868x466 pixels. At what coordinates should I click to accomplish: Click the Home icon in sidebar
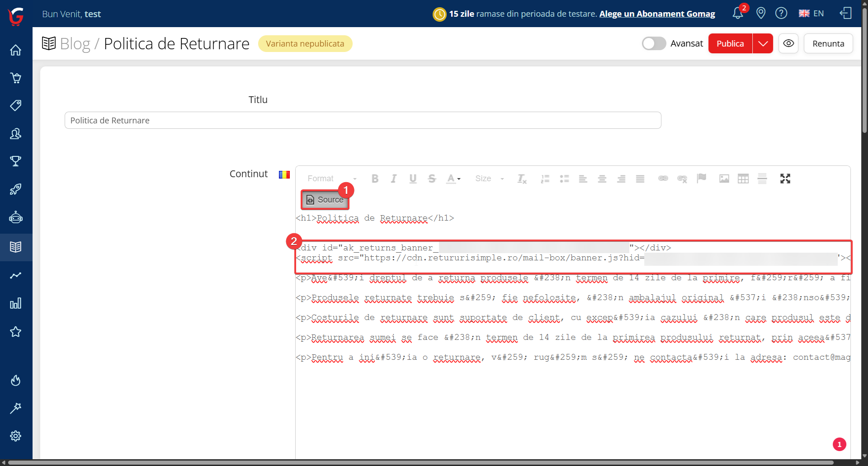tap(16, 50)
